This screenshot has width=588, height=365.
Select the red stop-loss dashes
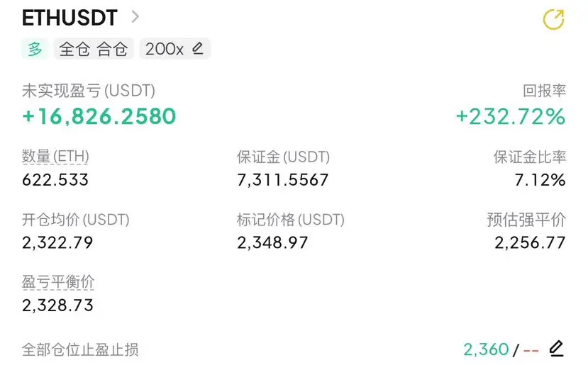[x=531, y=351]
